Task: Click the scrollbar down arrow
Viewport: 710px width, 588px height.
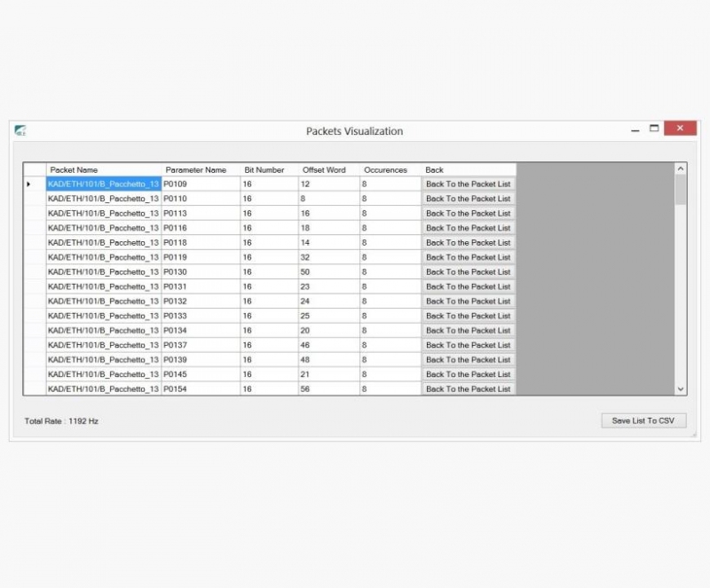Action: pyautogui.click(x=681, y=388)
